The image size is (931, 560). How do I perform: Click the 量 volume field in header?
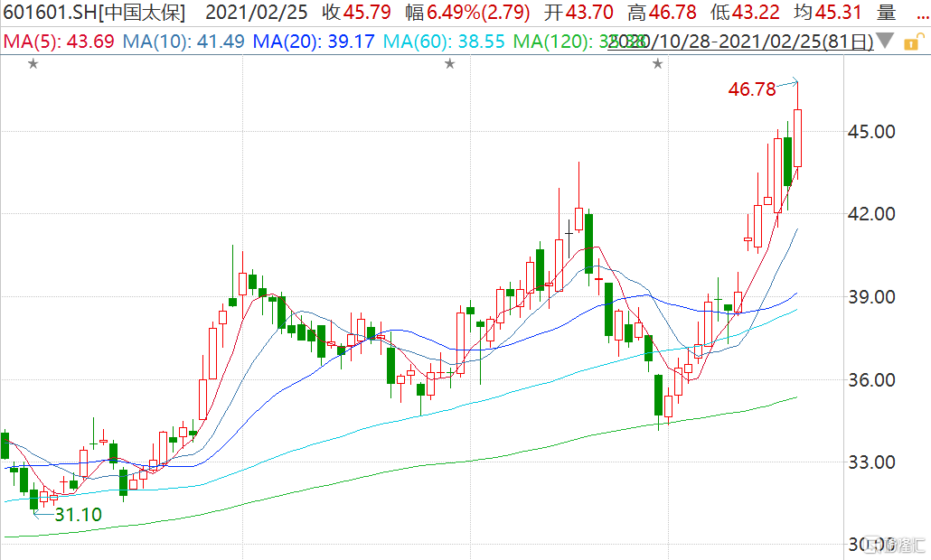click(x=886, y=14)
